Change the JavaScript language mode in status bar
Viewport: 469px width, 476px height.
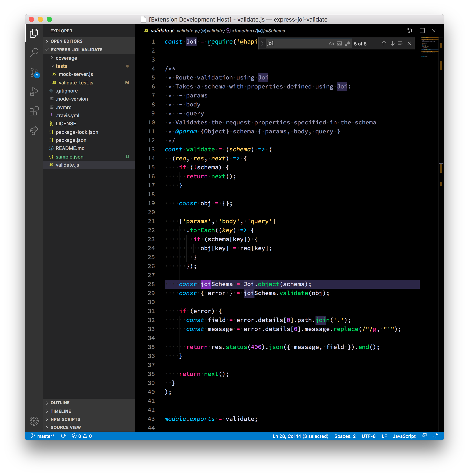(404, 436)
